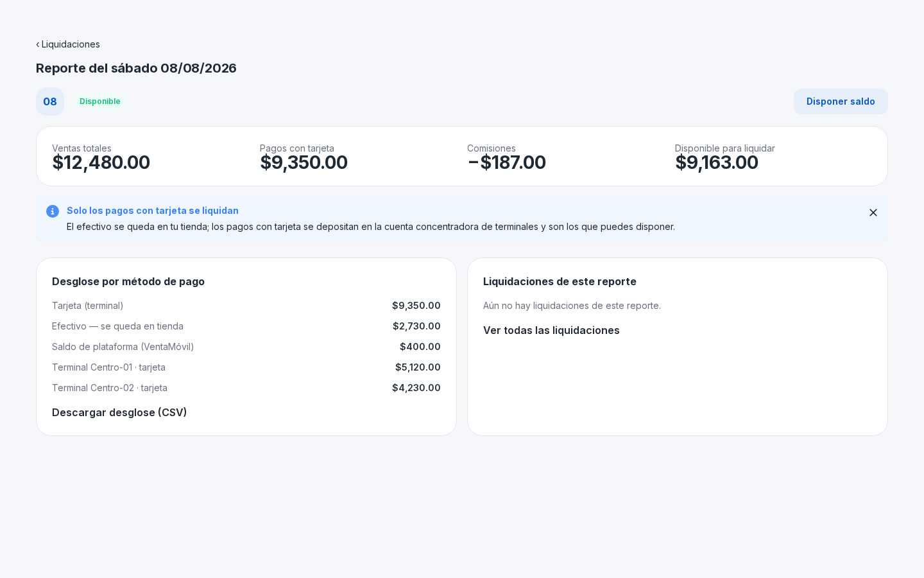Click the Solo los pagos con tarjeta title

pyautogui.click(x=153, y=211)
